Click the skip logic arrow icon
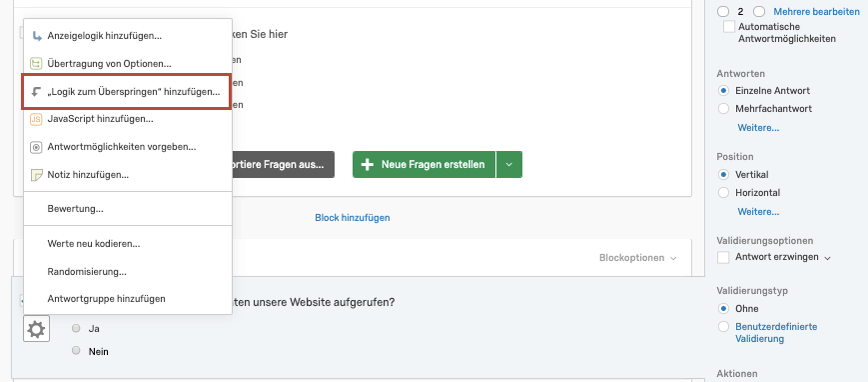 37,91
